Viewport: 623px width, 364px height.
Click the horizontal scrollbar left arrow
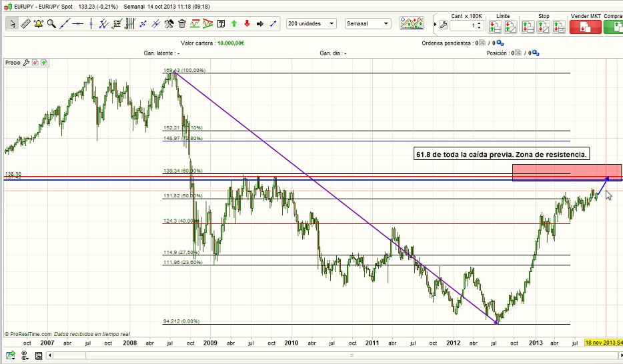point(49,355)
